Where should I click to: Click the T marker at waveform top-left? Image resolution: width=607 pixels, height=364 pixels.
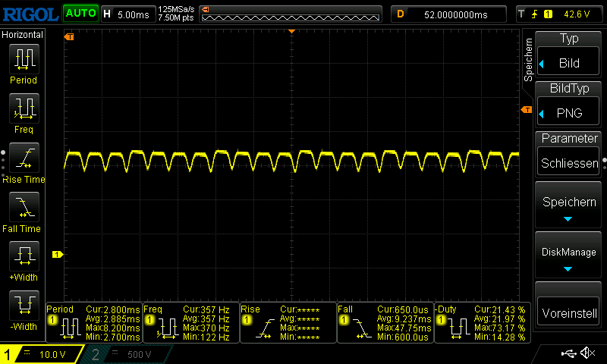[69, 36]
